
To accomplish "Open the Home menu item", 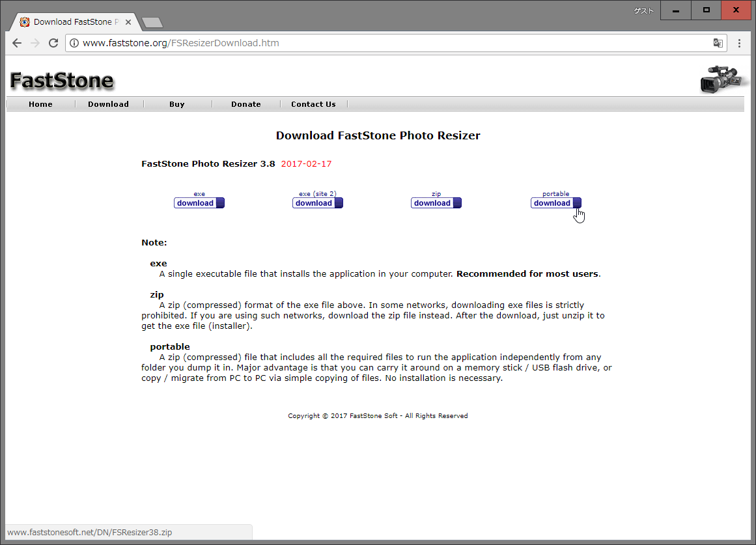I will [x=40, y=104].
